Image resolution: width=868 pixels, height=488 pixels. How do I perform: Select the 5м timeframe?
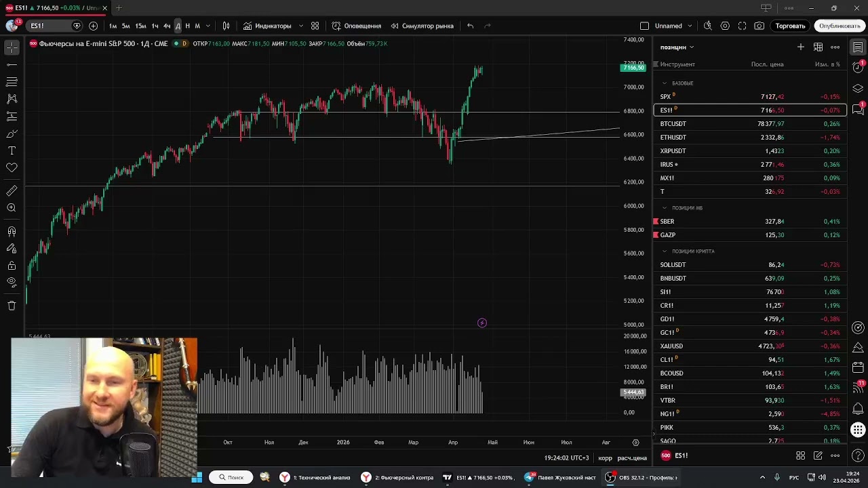(x=125, y=26)
